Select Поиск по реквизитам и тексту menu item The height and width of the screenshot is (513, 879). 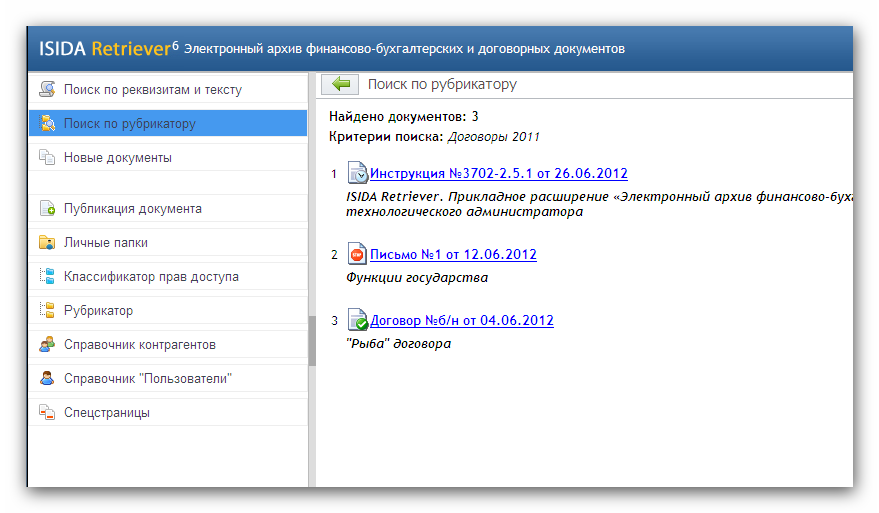coord(152,90)
